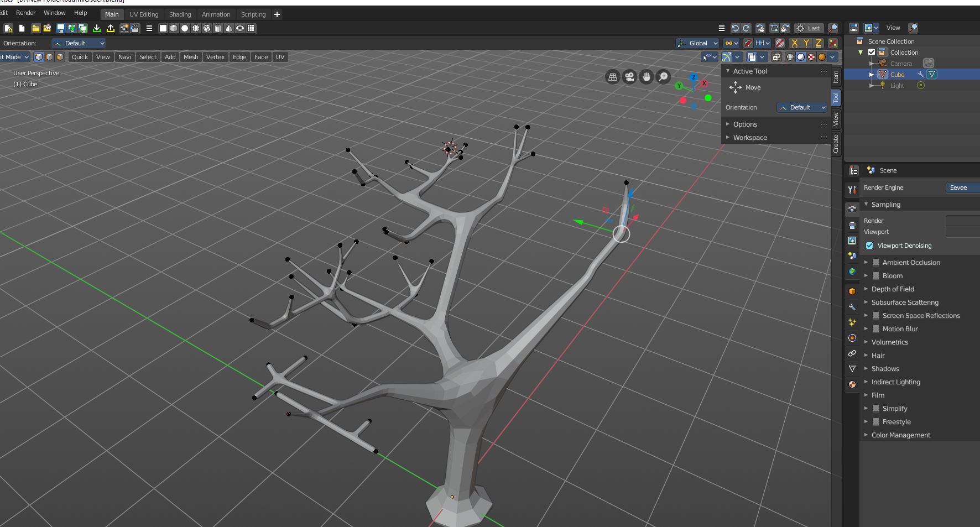Viewport: 980px width, 527px height.
Task: Click the magnifier zoom-view navigation icon
Action: click(x=663, y=77)
